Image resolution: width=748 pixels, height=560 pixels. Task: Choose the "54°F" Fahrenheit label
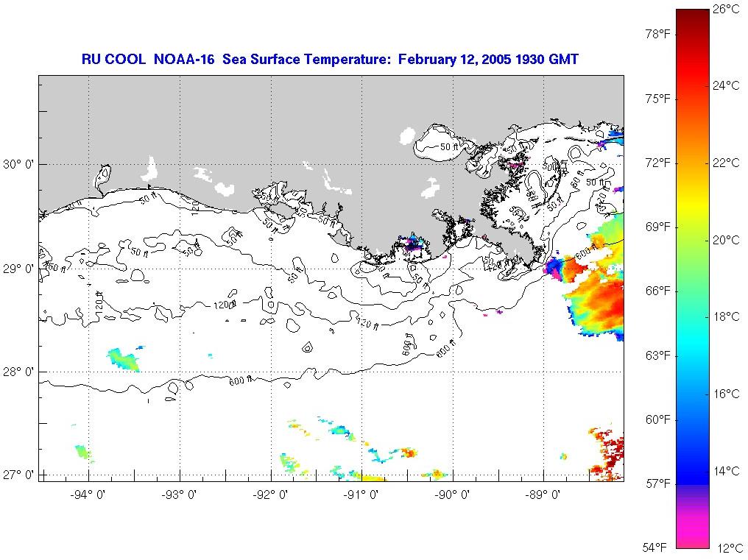654,547
